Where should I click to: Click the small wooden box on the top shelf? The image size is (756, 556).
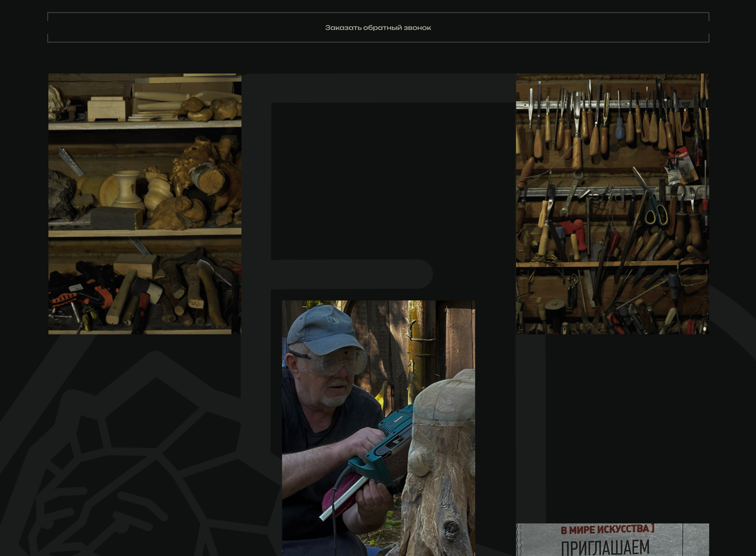(107, 108)
